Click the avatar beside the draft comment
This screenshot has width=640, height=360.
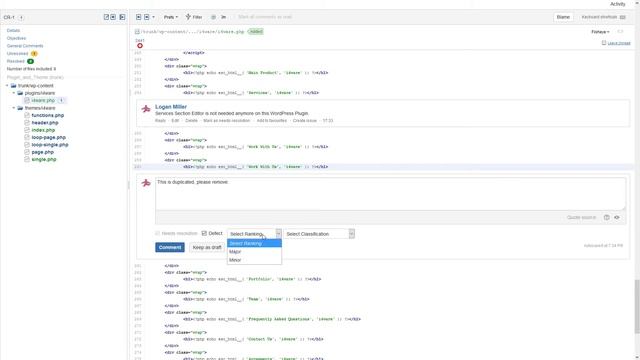coord(146,183)
